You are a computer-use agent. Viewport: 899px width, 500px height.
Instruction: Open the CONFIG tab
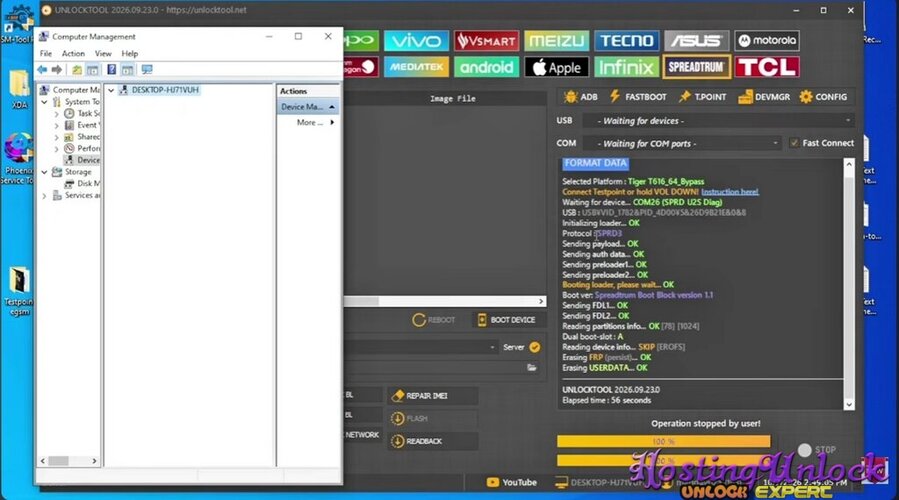(823, 97)
